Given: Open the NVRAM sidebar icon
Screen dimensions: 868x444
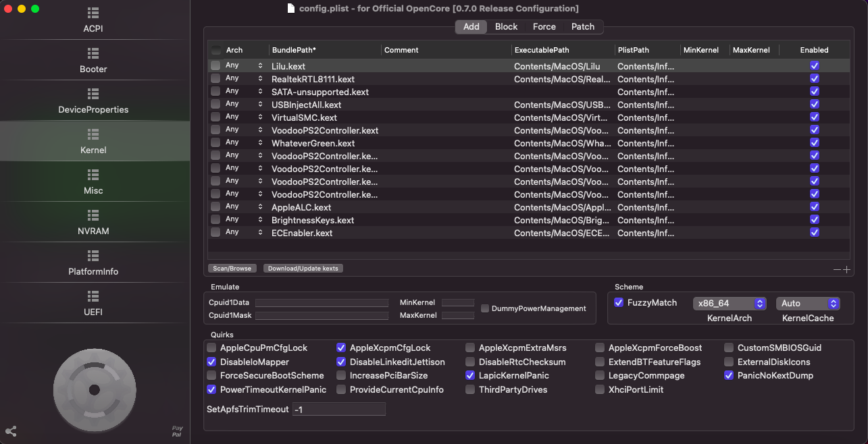Looking at the screenshot, I should pos(93,215).
